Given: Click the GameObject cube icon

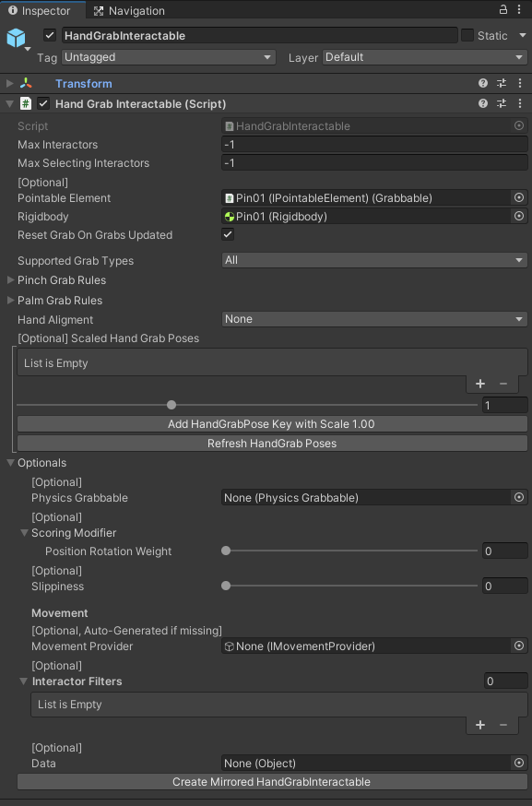Looking at the screenshot, I should click(x=16, y=38).
